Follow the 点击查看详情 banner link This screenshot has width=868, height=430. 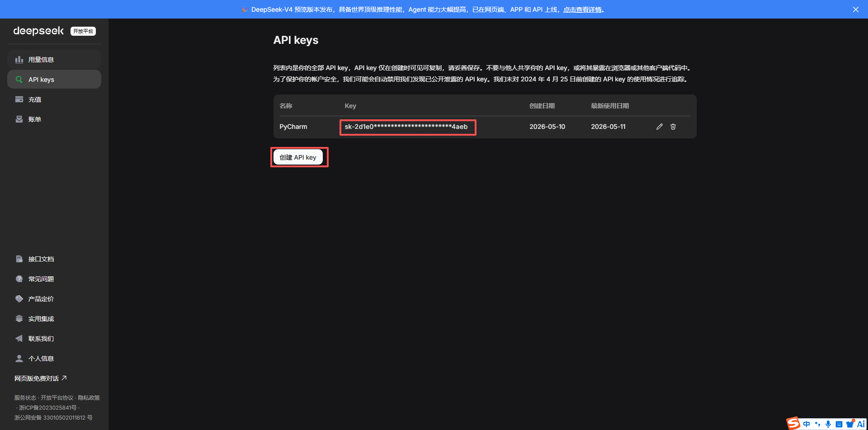[x=582, y=9]
